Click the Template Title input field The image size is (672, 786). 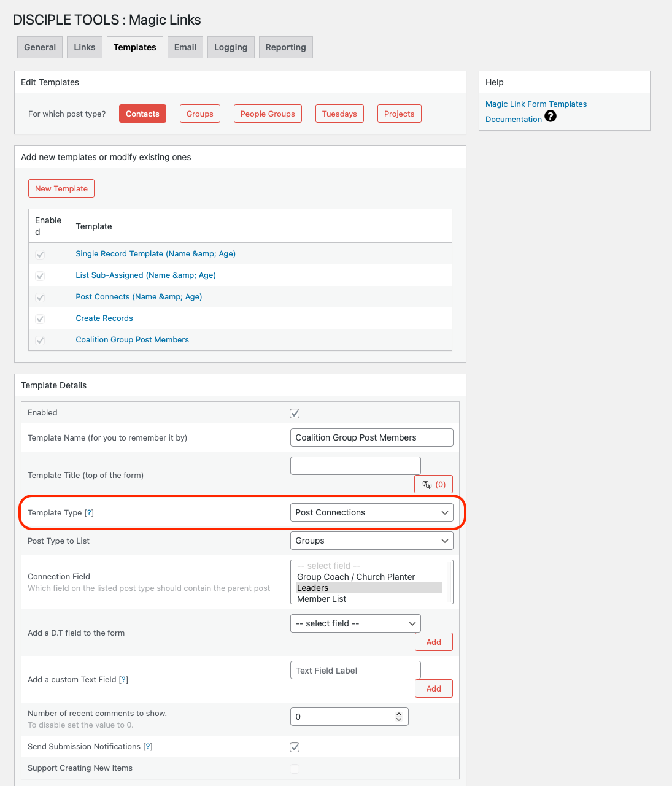(x=355, y=466)
